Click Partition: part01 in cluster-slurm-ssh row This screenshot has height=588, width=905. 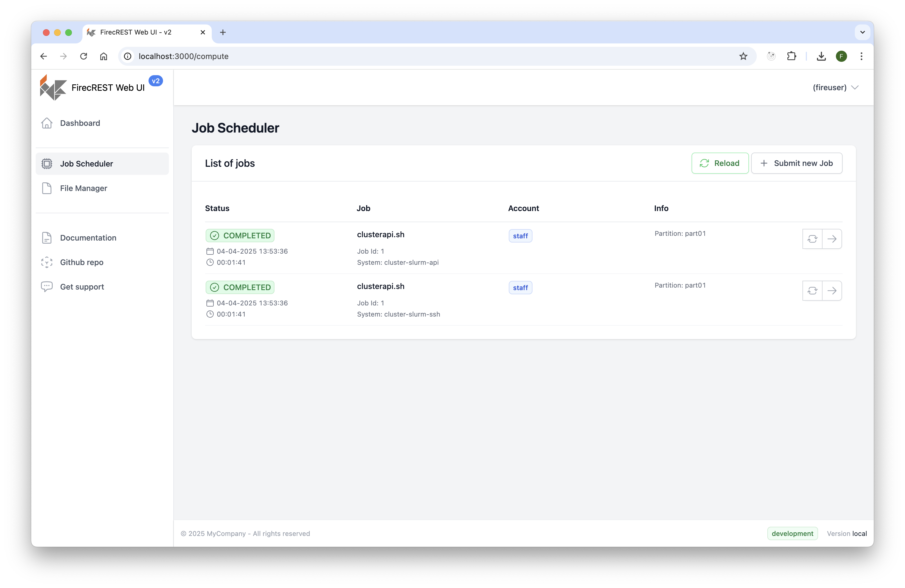tap(680, 285)
